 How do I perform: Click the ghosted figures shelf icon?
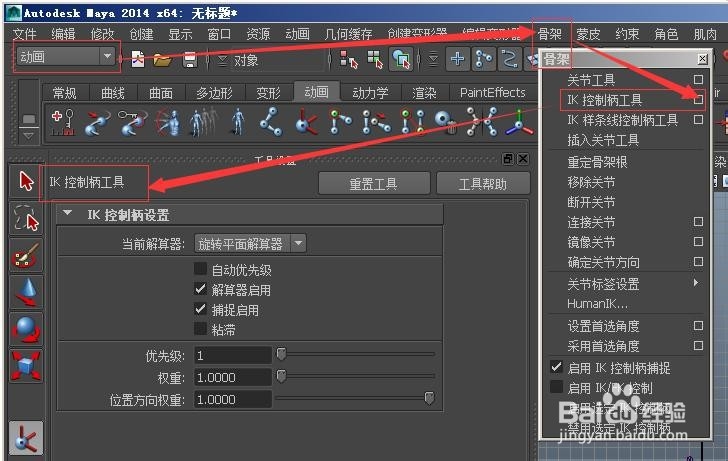203,123
